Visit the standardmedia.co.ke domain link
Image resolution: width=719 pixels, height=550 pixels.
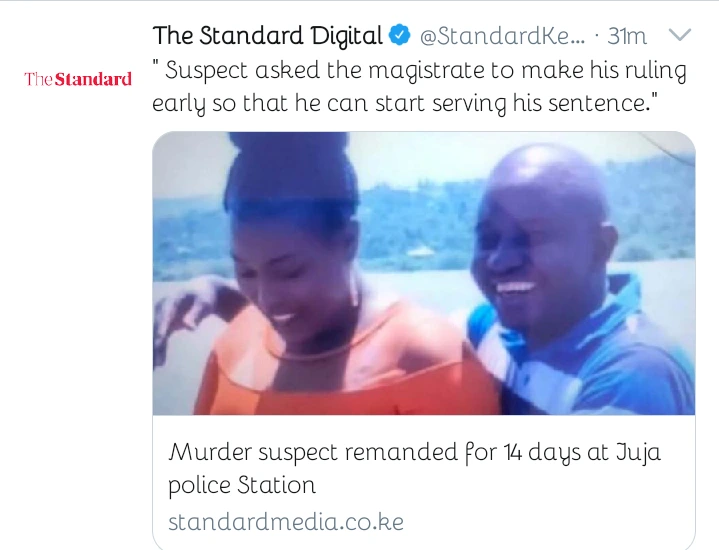(x=286, y=522)
